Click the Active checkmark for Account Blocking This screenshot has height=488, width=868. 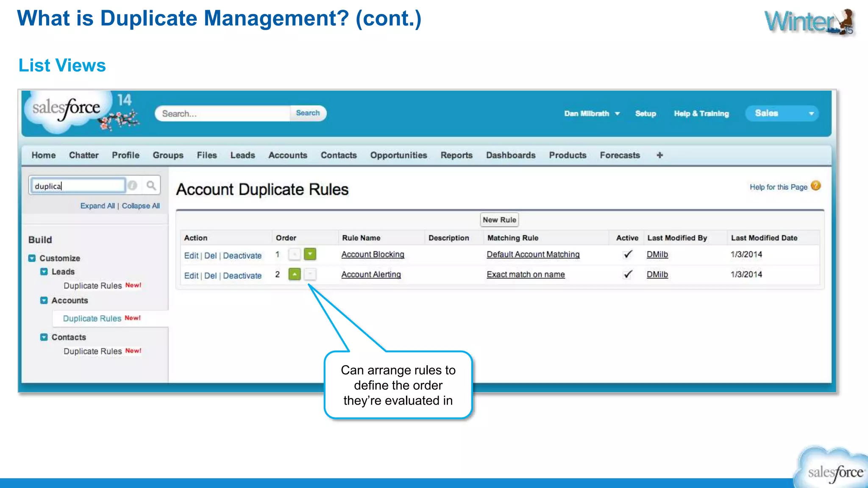628,254
